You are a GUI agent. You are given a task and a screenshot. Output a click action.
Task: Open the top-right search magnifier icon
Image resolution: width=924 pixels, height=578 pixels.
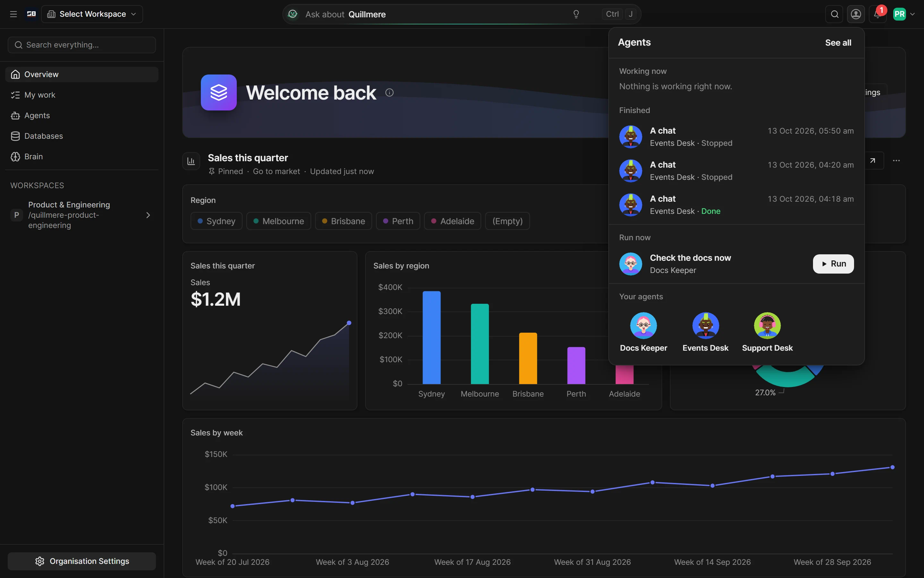tap(834, 14)
